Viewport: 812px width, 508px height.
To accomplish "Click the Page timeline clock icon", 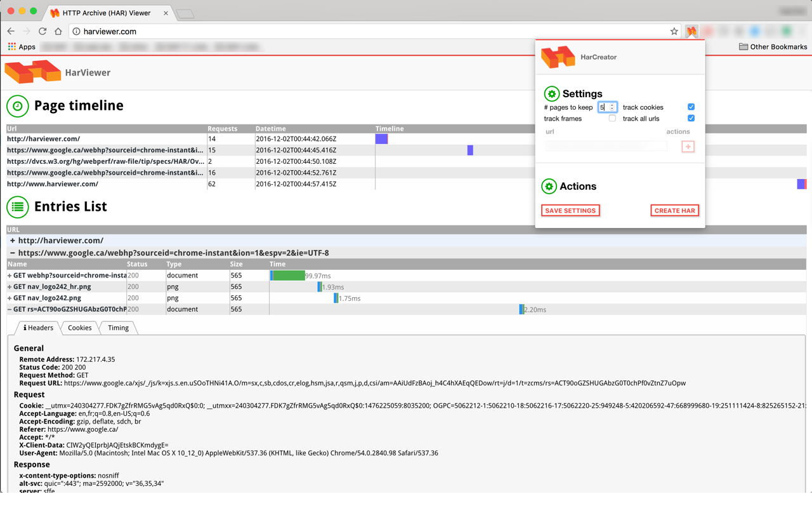I will click(18, 106).
